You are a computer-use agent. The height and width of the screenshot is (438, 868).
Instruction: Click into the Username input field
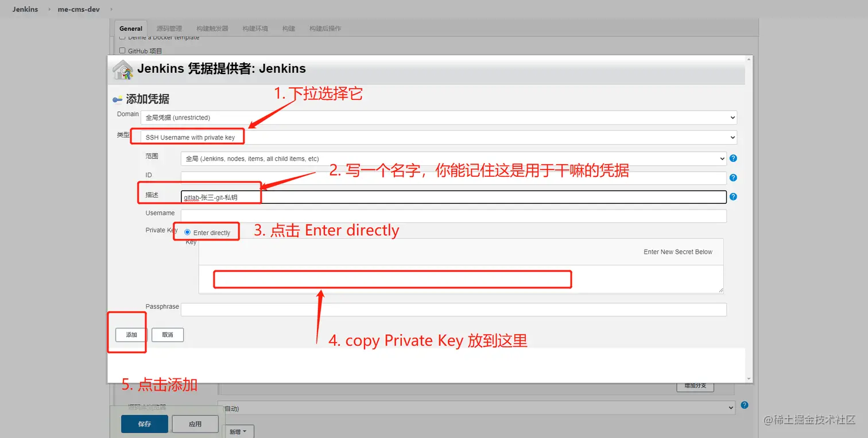[x=454, y=216]
